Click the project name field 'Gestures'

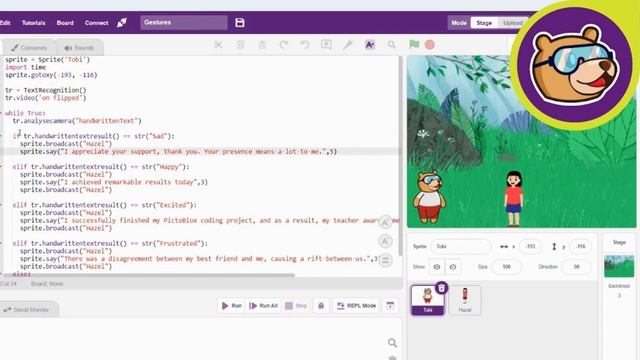184,22
